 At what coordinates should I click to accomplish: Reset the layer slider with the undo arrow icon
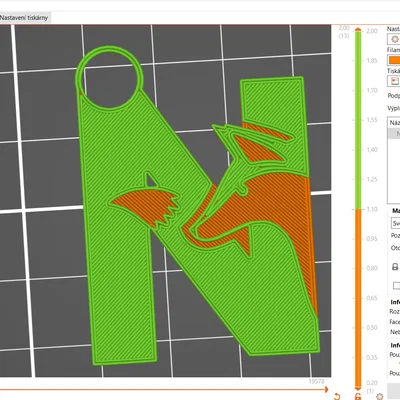pos(337,396)
